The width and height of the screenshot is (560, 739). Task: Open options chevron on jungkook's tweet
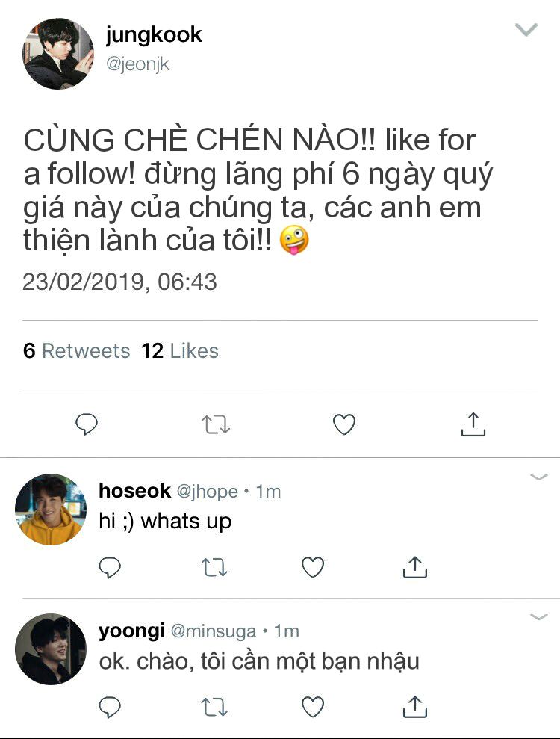pyautogui.click(x=526, y=30)
